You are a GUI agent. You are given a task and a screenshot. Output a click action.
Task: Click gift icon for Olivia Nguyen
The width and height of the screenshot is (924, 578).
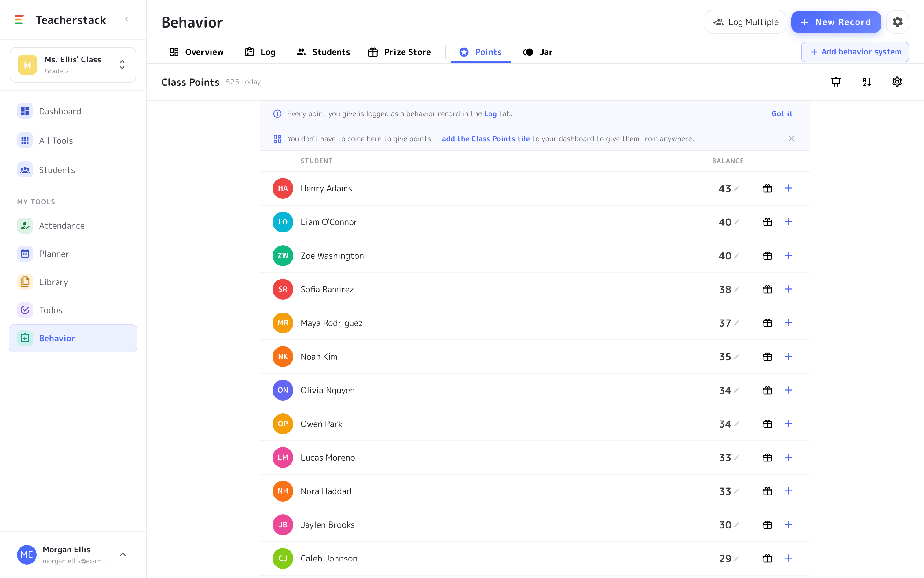(x=768, y=390)
